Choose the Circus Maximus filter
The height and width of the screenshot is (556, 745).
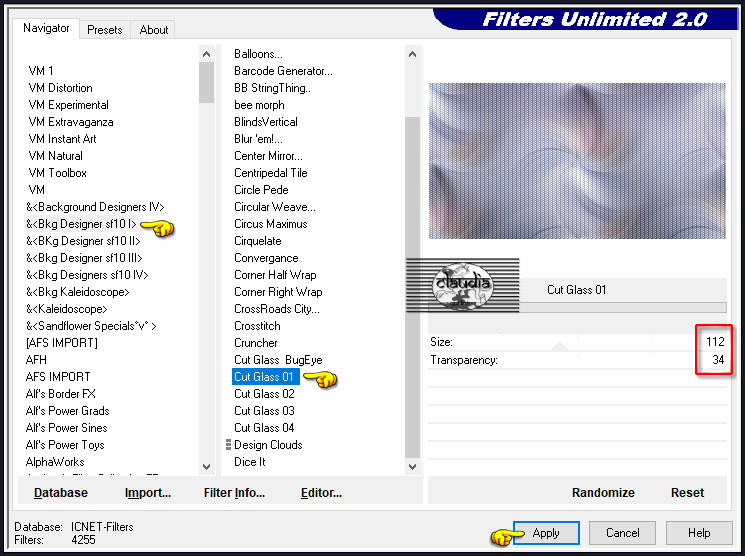tap(270, 224)
